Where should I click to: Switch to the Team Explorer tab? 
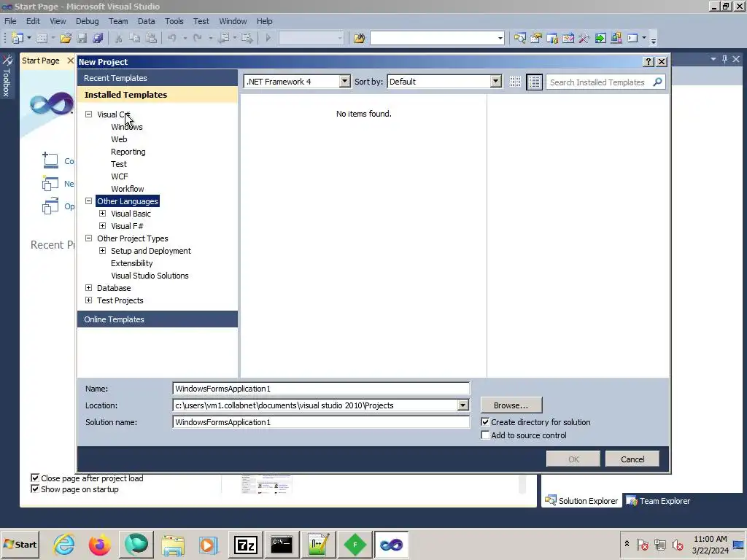[x=659, y=500]
